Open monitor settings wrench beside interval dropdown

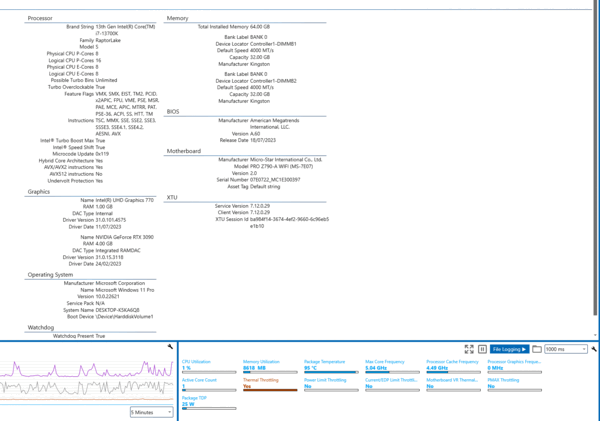point(594,349)
